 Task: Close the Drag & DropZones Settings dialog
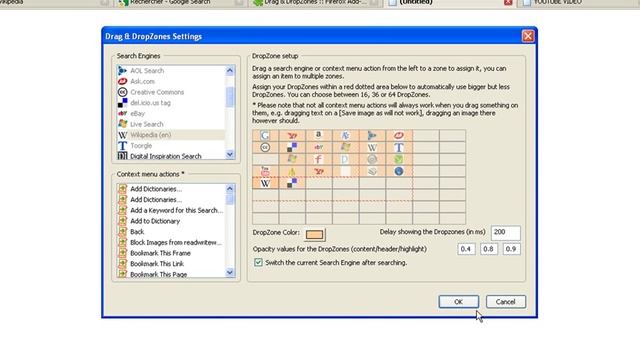[528, 36]
